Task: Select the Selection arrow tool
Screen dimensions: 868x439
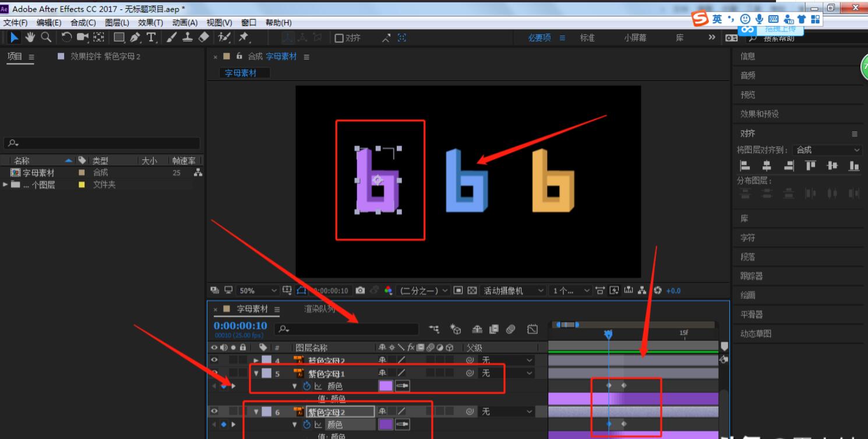Action: tap(15, 37)
